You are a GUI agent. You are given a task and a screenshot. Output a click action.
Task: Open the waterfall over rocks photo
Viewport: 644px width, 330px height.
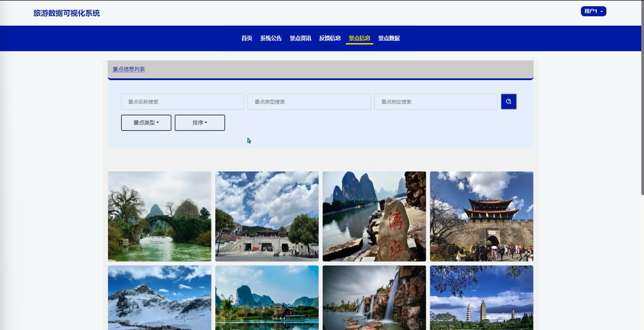click(x=374, y=298)
